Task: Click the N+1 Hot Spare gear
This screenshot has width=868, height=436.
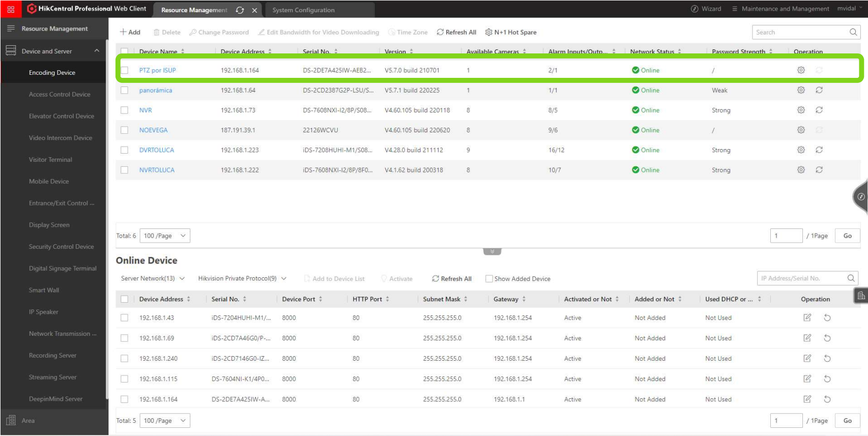Action: pyautogui.click(x=488, y=32)
